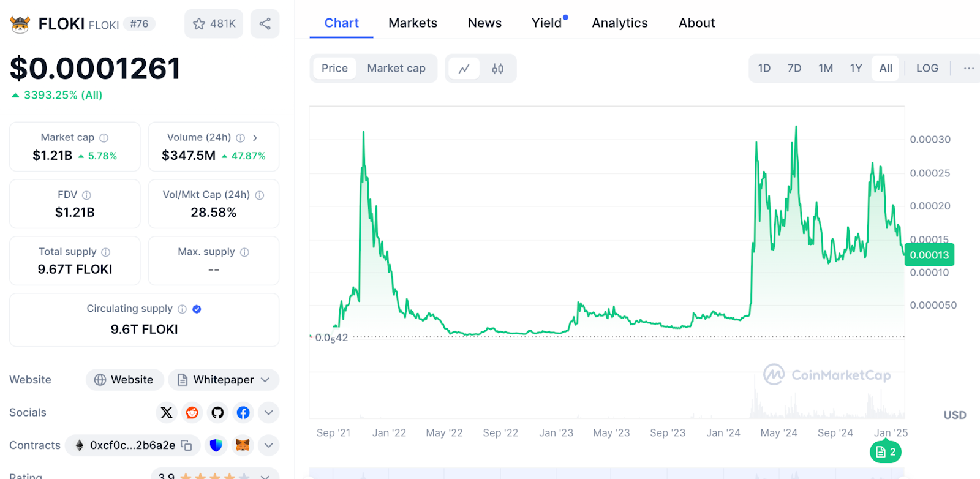980x479 pixels.
Task: Click the Ethereum icon beside contract address
Action: 79,445
